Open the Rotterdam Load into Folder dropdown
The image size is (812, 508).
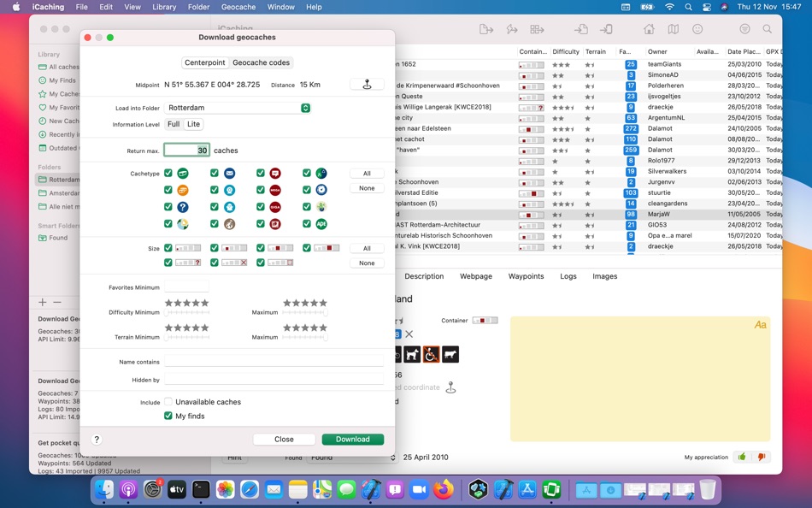[237, 108]
